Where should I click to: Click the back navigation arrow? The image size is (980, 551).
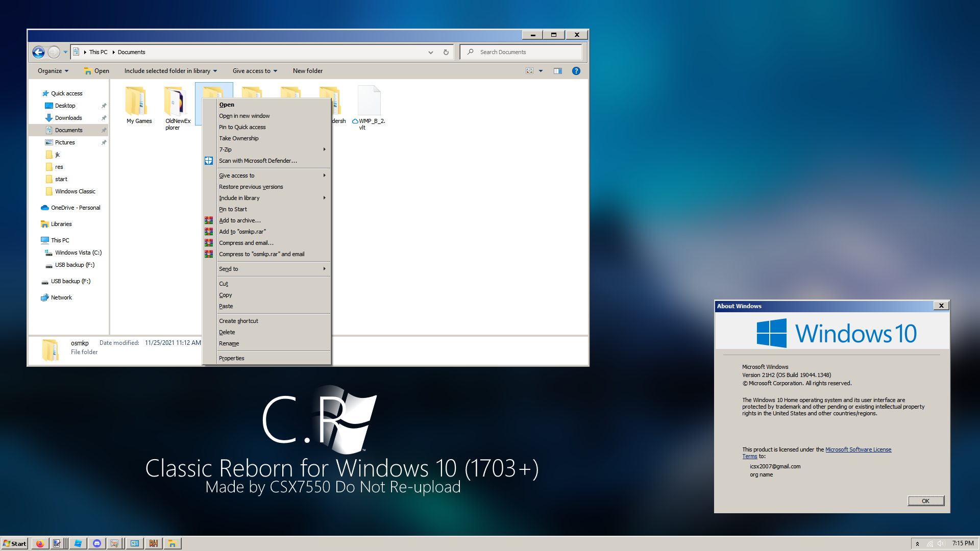pyautogui.click(x=38, y=52)
